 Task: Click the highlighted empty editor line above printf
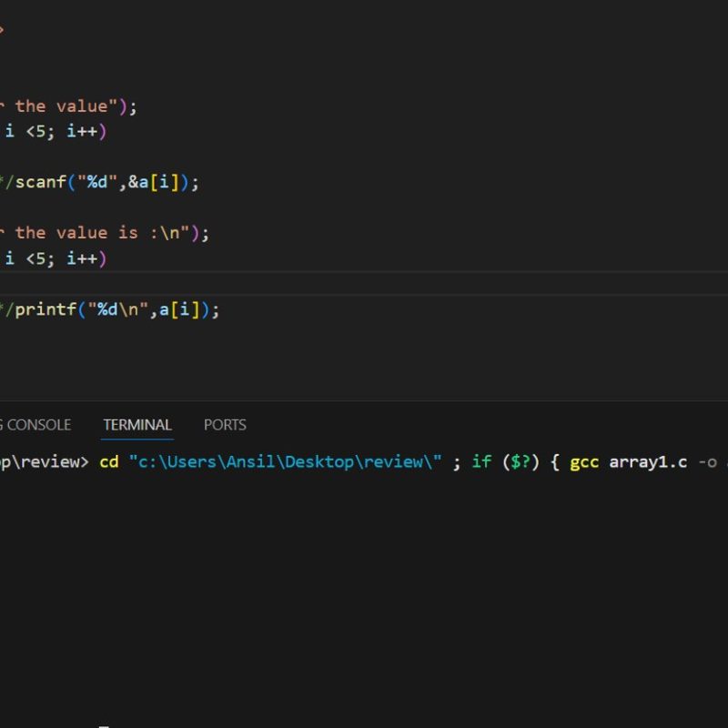[364, 283]
